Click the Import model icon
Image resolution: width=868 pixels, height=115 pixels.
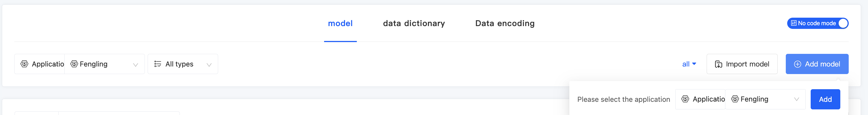coord(718,64)
